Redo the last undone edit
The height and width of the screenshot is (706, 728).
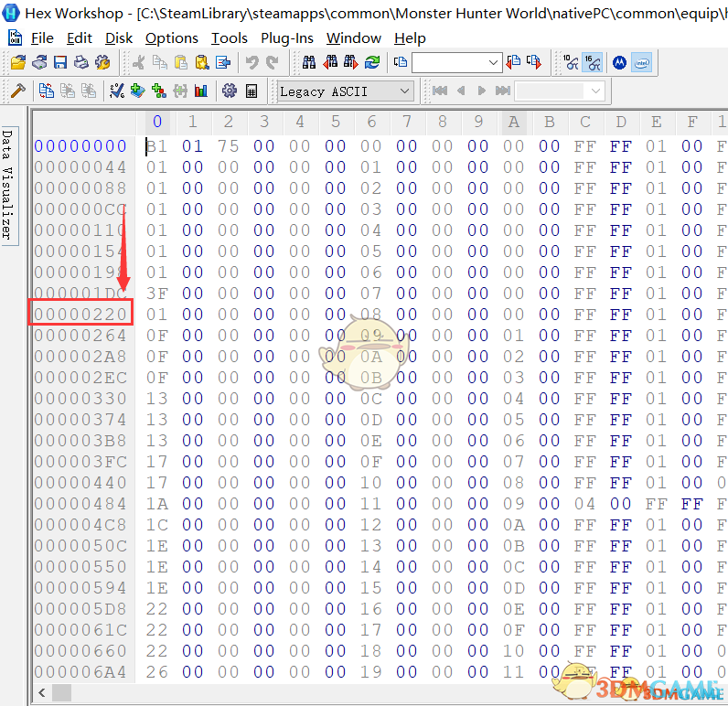(273, 62)
